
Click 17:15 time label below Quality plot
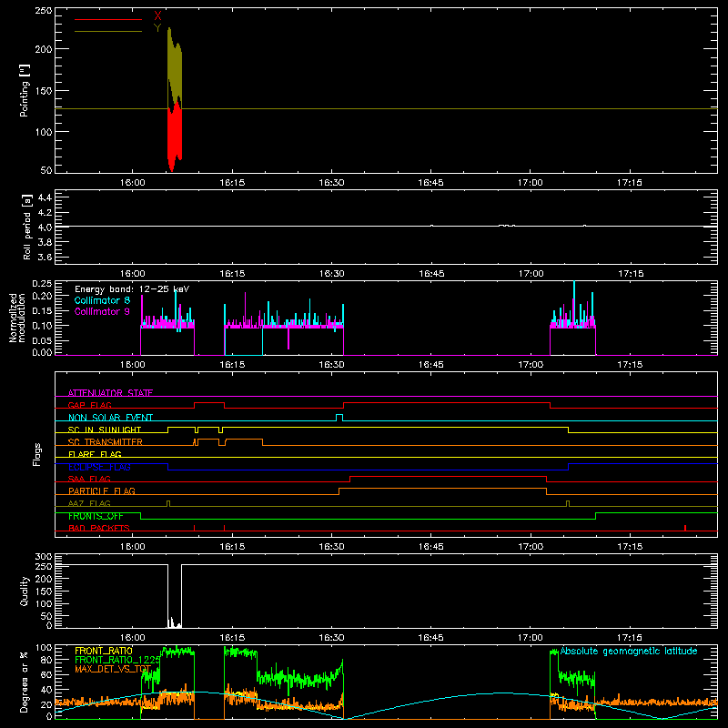point(630,638)
